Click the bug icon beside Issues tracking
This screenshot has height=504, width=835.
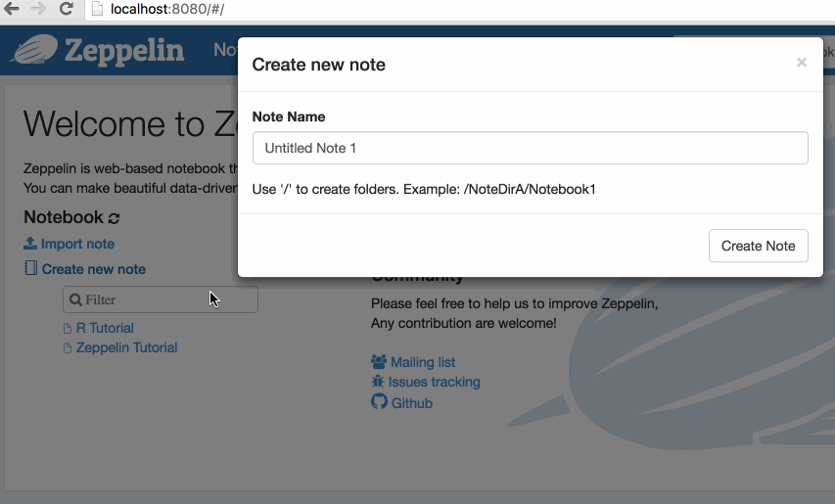point(378,382)
